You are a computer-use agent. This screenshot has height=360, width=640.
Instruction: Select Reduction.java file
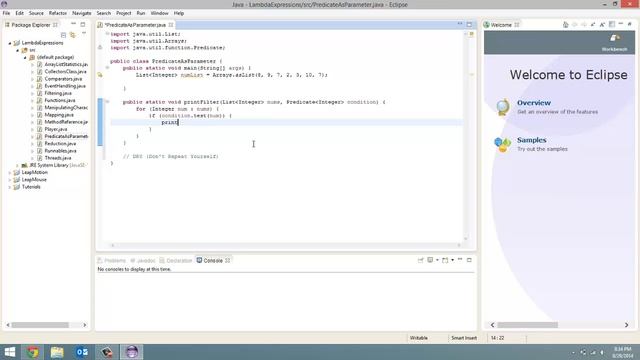click(60, 144)
